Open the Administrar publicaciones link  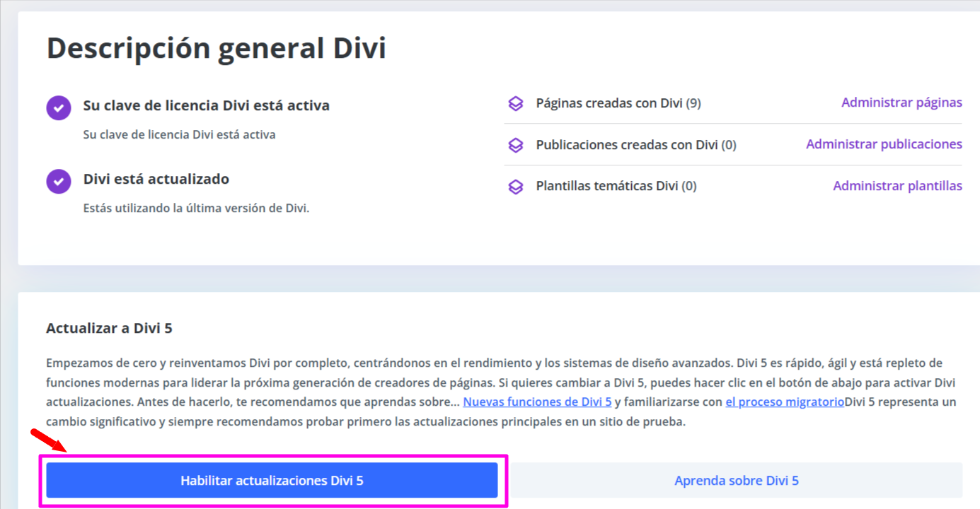tap(884, 144)
